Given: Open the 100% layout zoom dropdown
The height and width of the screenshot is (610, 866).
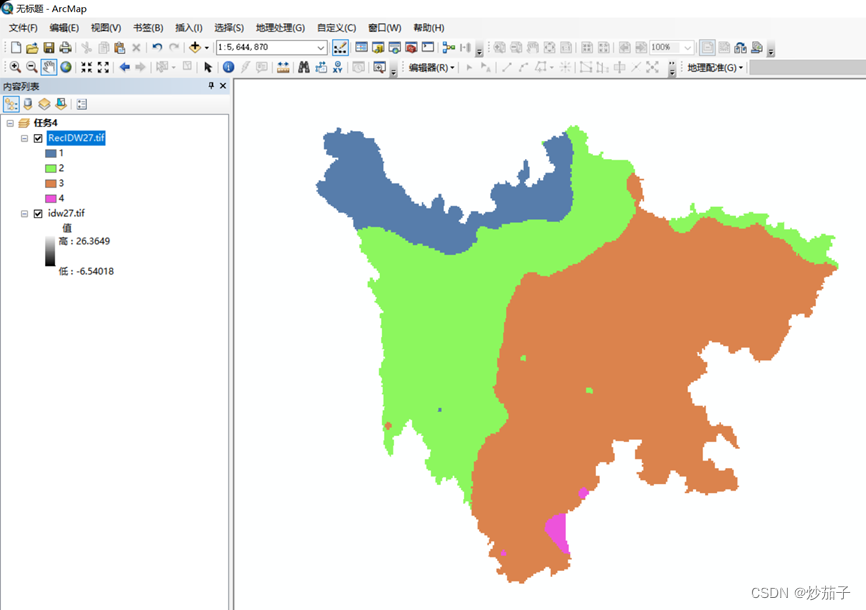Looking at the screenshot, I should pyautogui.click(x=688, y=48).
